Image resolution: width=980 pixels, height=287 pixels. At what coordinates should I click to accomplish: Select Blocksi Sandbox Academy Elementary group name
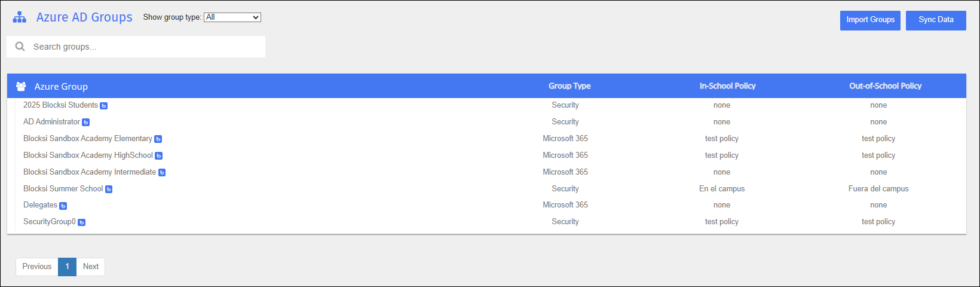point(88,139)
